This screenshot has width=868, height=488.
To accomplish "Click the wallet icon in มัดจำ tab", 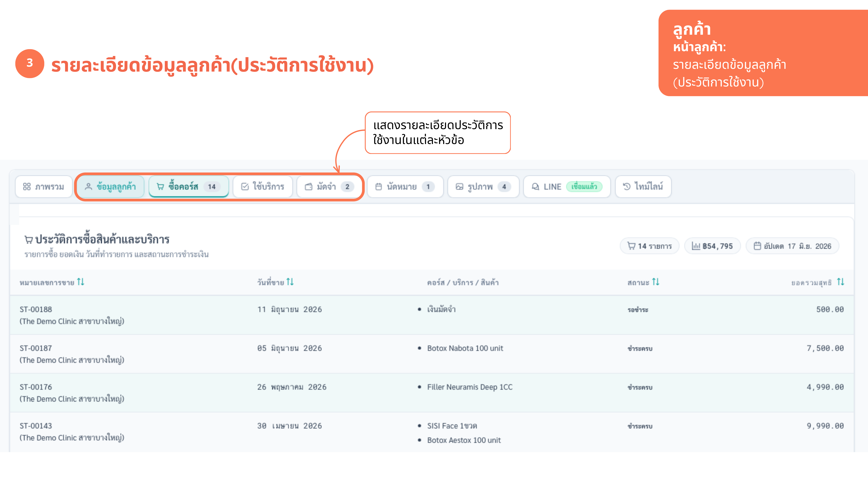I will 309,187.
